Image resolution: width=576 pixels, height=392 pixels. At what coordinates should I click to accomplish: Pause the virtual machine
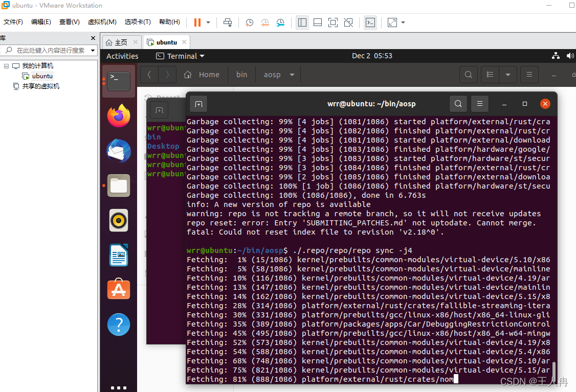tap(197, 22)
